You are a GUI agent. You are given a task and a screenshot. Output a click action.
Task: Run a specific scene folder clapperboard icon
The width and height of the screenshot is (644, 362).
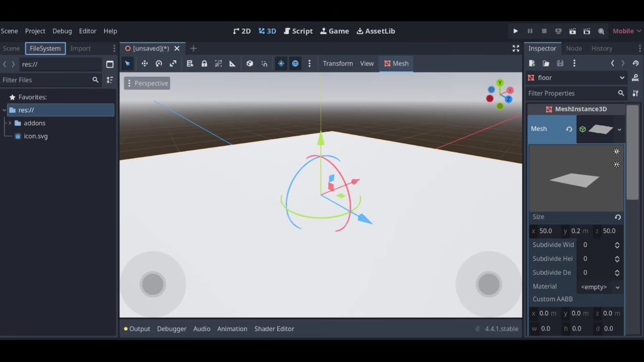coord(587,31)
